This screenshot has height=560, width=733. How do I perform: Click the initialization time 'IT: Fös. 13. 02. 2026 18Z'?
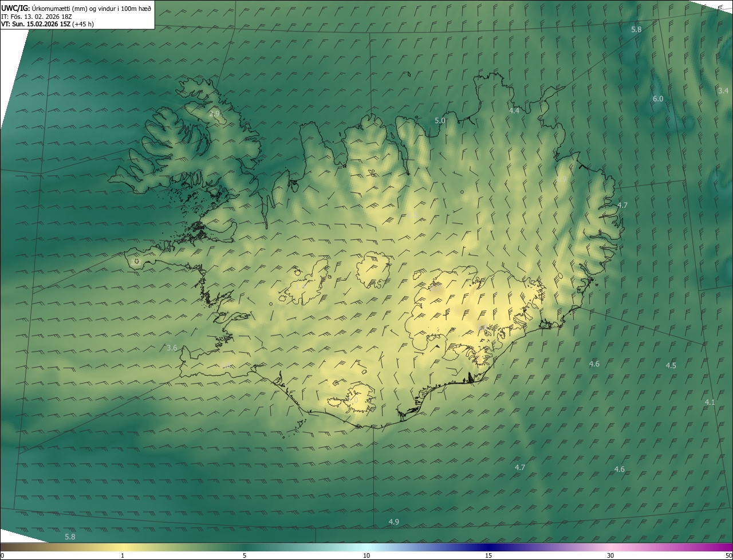click(36, 16)
